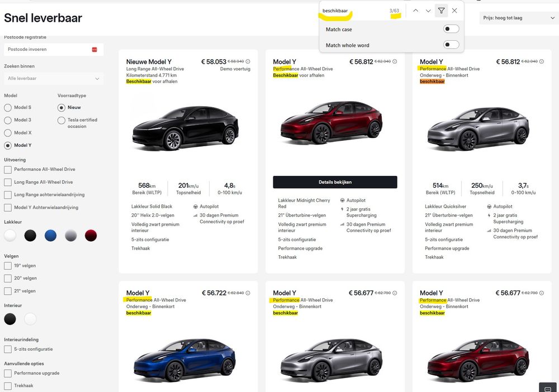The width and height of the screenshot is (559, 392).
Task: Select the Model 3 radio button
Action: [x=8, y=121]
